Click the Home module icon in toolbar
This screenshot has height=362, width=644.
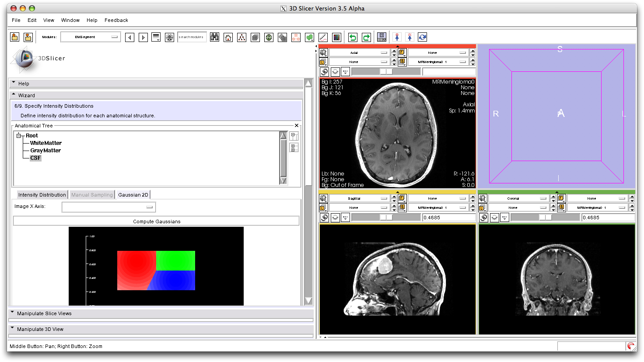[228, 37]
